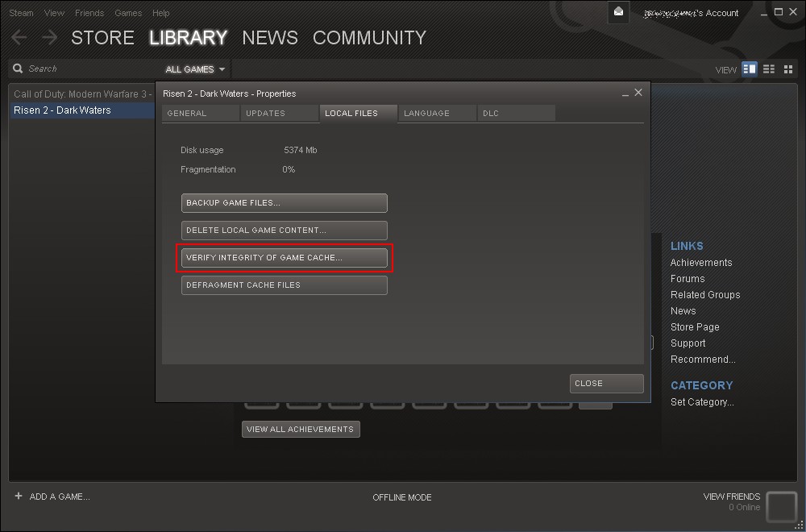Open the friends avatar box
Image resolution: width=806 pixels, height=532 pixels.
(781, 505)
